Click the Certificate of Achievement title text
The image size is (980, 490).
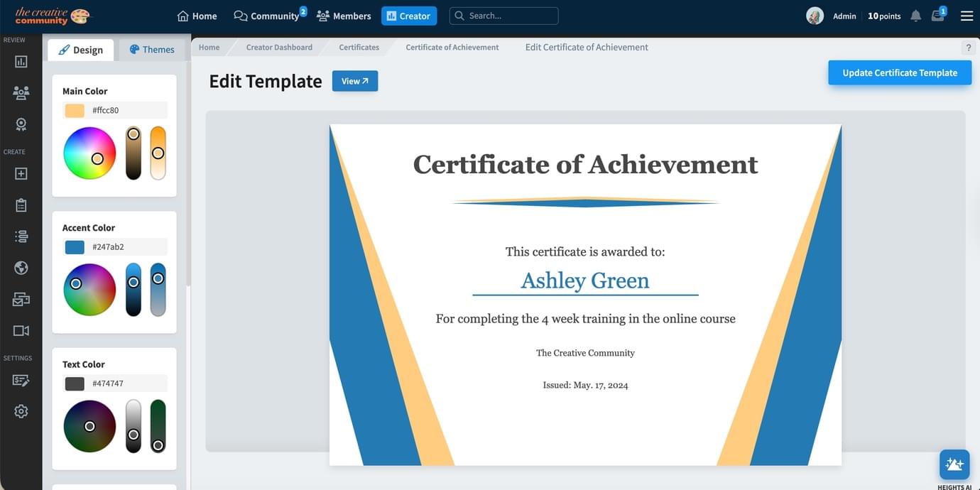click(x=585, y=165)
